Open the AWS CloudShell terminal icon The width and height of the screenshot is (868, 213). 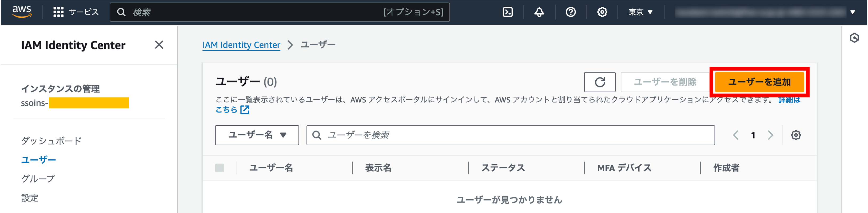pos(507,12)
